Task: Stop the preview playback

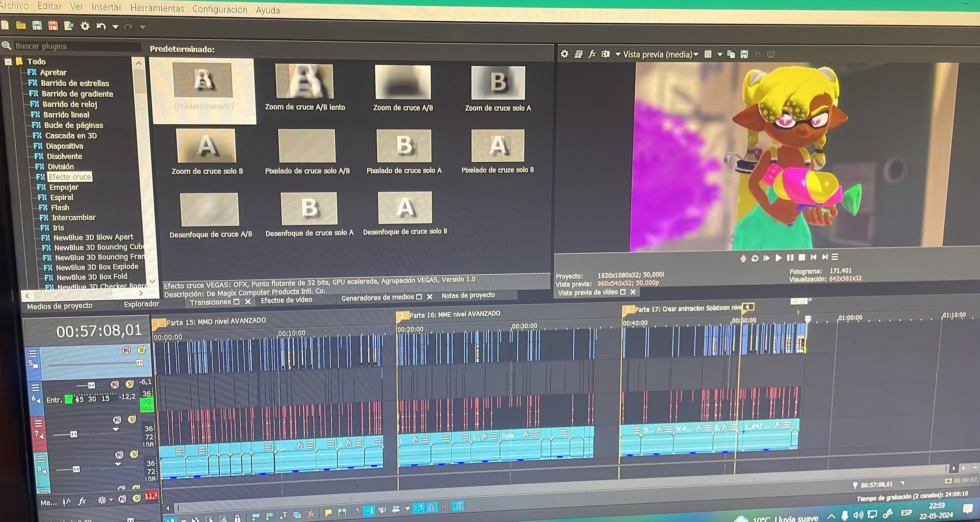Action: coord(802,257)
